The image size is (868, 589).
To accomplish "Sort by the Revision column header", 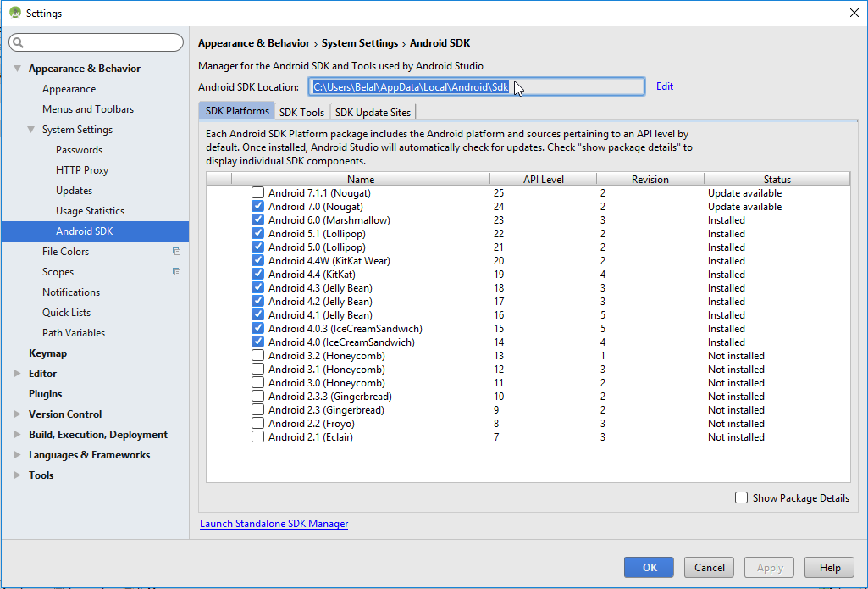I will 650,179.
